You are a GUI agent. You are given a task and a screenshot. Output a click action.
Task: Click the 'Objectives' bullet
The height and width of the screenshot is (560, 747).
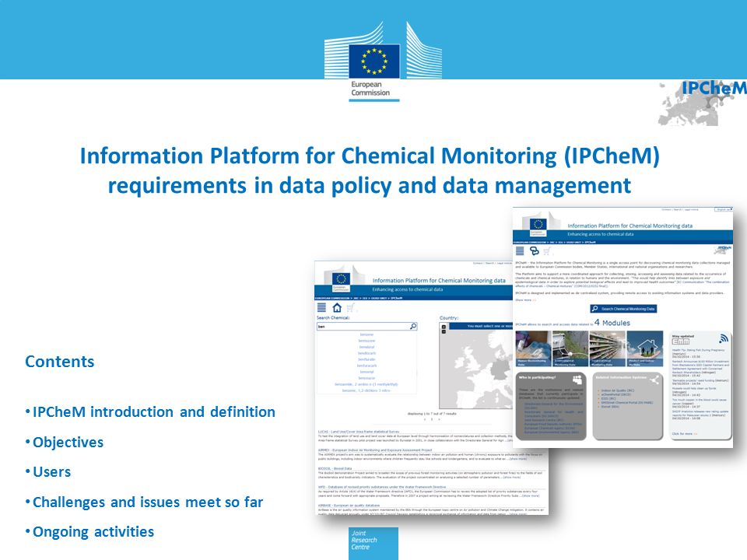pos(68,443)
